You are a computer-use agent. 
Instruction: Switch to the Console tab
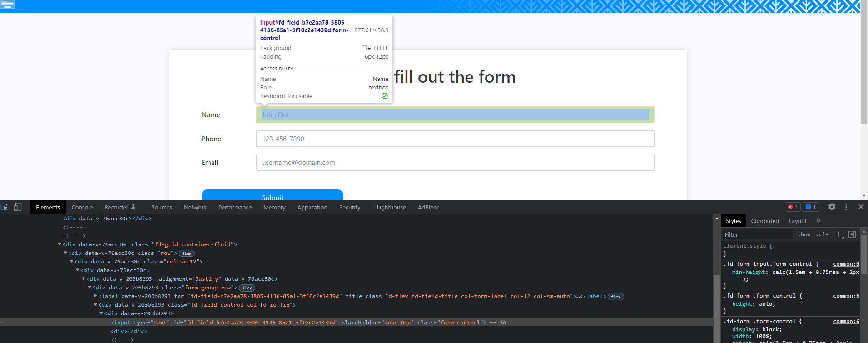point(82,207)
